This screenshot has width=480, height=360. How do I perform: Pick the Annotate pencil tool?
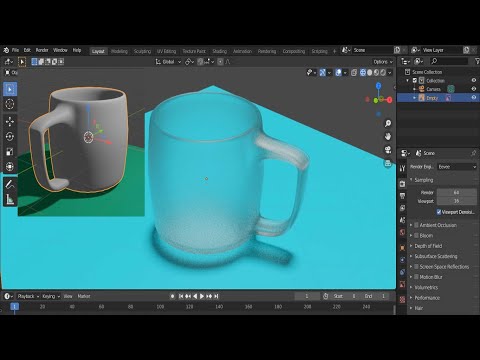[x=10, y=184]
